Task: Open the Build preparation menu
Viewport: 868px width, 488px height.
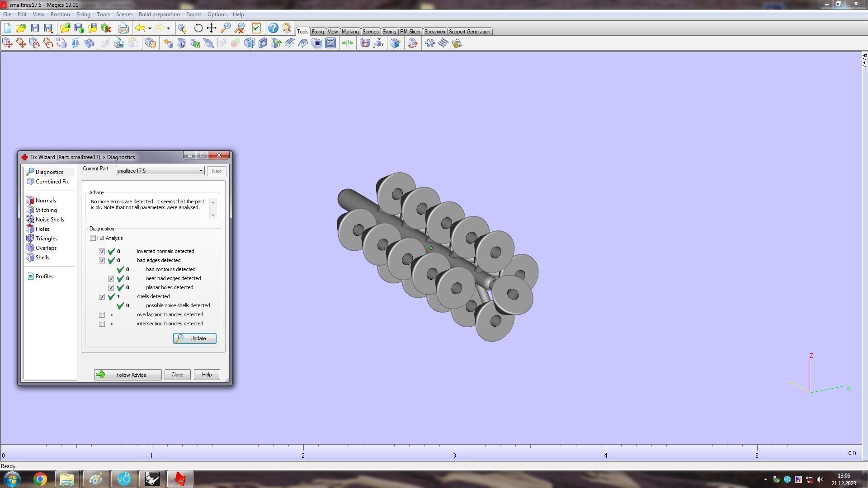Action: [x=159, y=14]
